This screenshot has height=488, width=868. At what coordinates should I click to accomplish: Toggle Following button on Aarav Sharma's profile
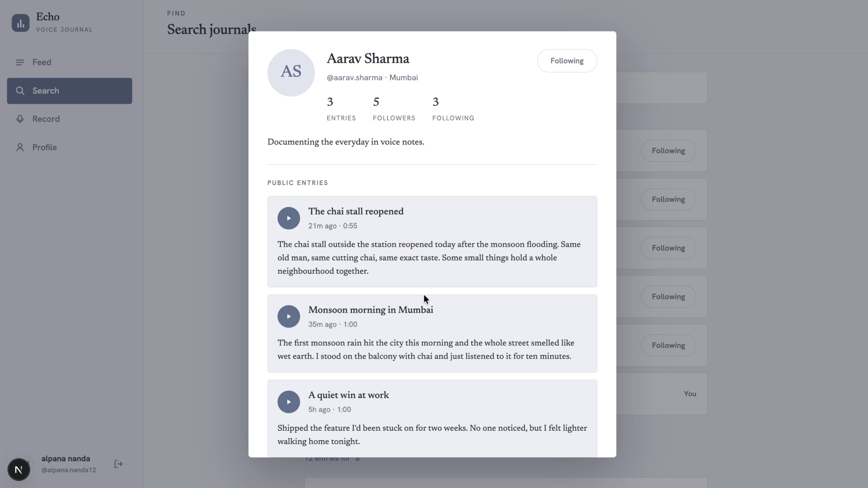pos(567,61)
